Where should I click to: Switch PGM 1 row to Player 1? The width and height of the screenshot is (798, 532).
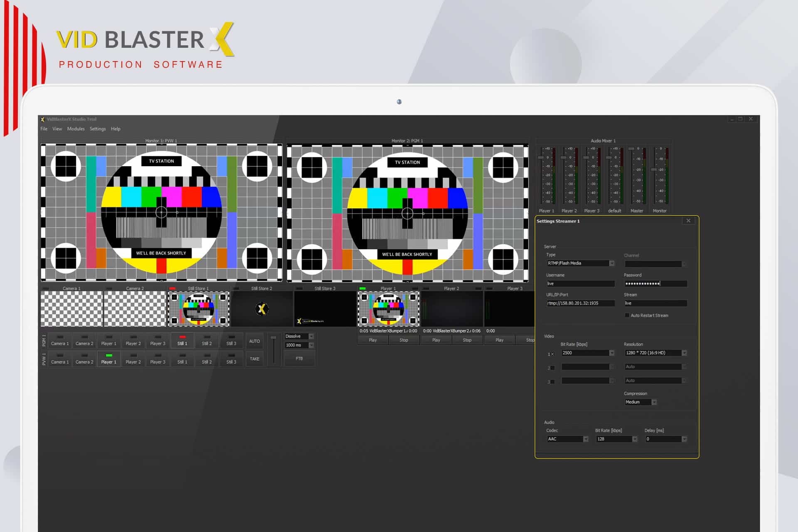[x=109, y=340]
